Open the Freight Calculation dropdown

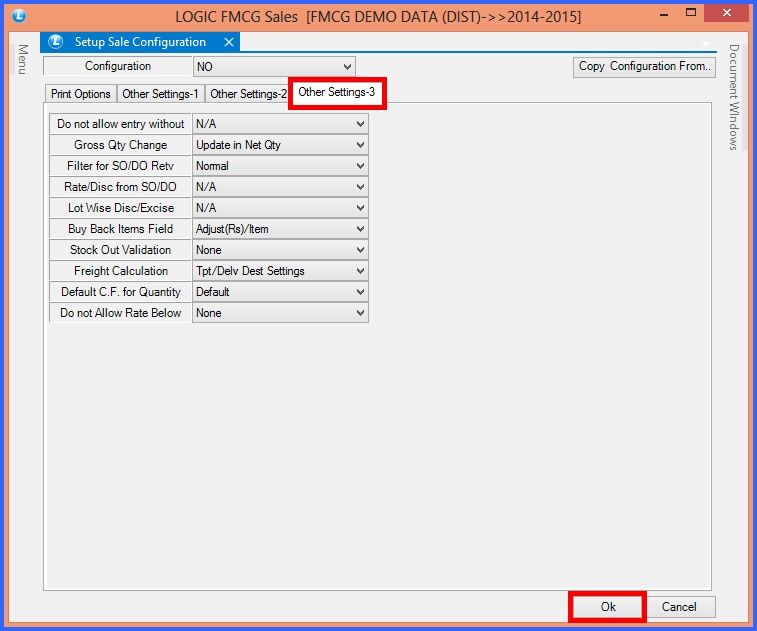280,271
